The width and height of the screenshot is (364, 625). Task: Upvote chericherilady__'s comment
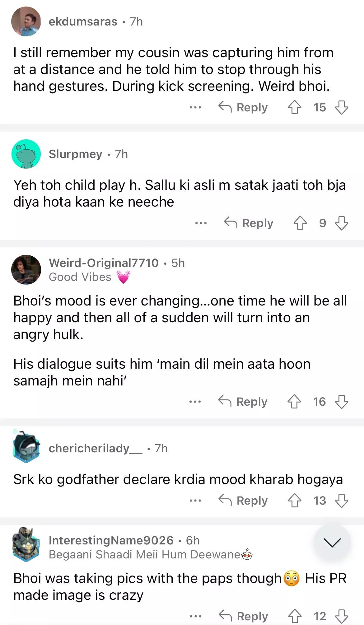tap(294, 501)
